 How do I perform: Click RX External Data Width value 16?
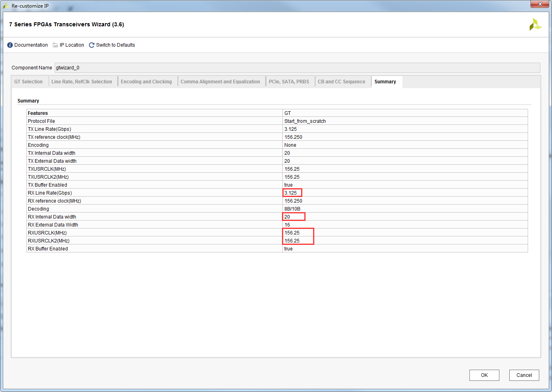pyautogui.click(x=287, y=225)
